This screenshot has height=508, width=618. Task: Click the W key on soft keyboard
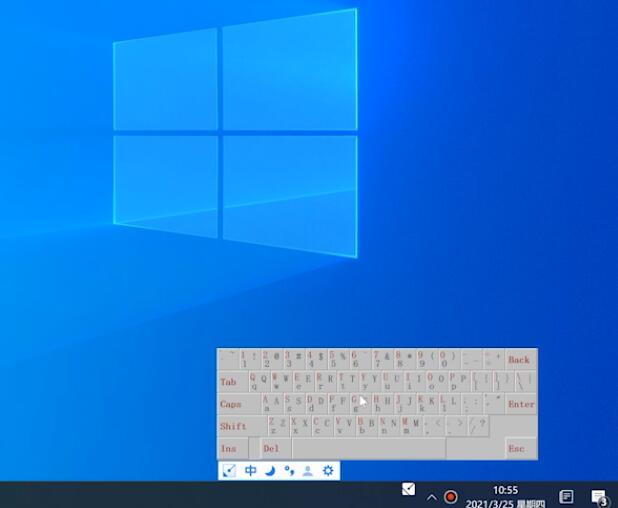click(x=282, y=381)
